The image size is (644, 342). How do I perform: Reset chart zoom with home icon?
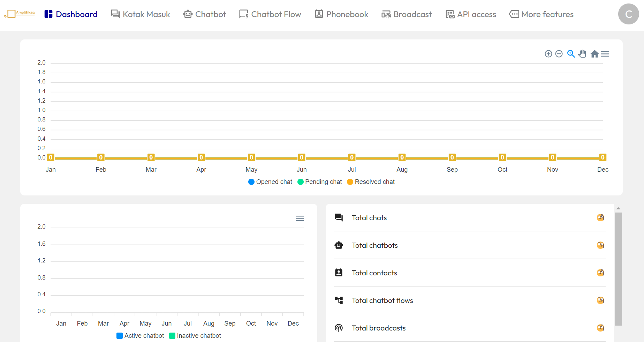pyautogui.click(x=594, y=54)
